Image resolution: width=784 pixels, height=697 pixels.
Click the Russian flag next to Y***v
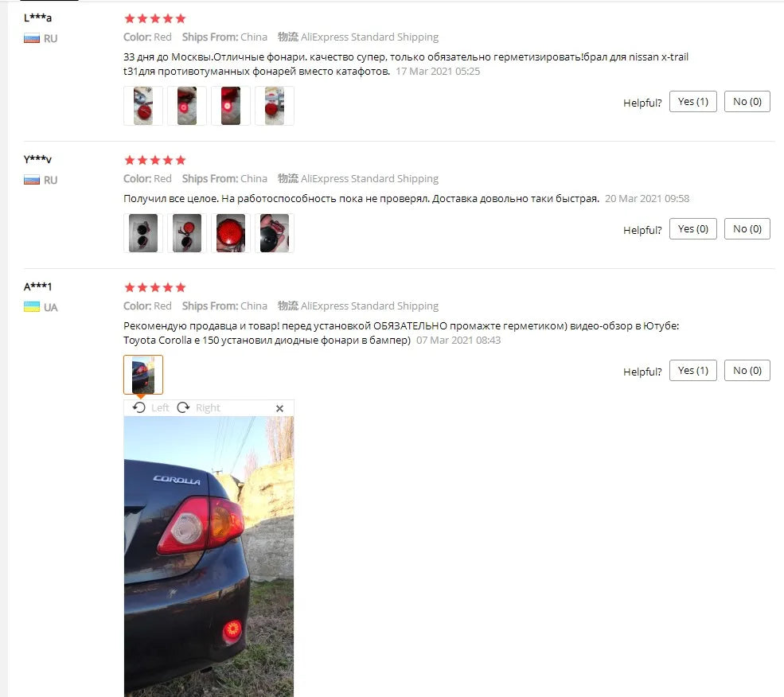pos(32,180)
